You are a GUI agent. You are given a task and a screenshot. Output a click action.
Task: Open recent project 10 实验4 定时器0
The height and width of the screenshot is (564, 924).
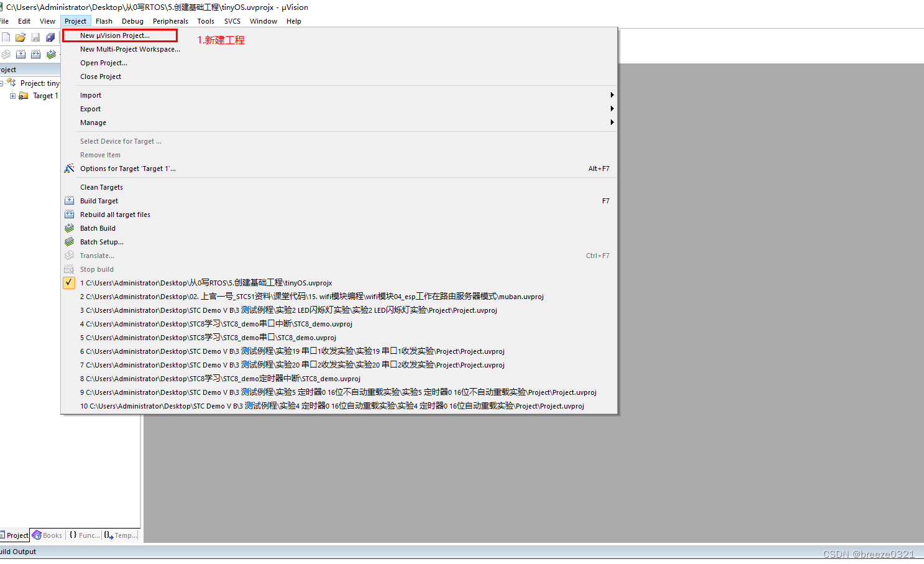pyautogui.click(x=339, y=406)
